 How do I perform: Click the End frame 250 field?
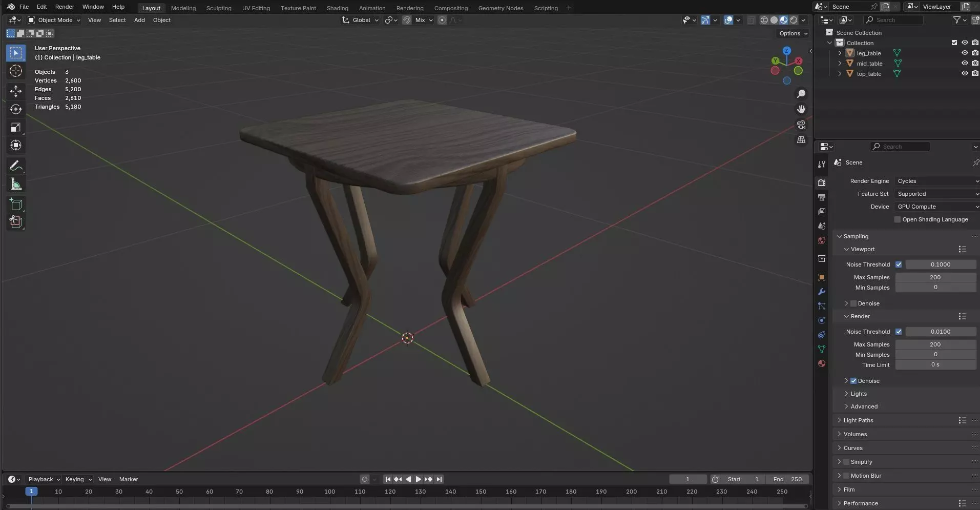787,479
